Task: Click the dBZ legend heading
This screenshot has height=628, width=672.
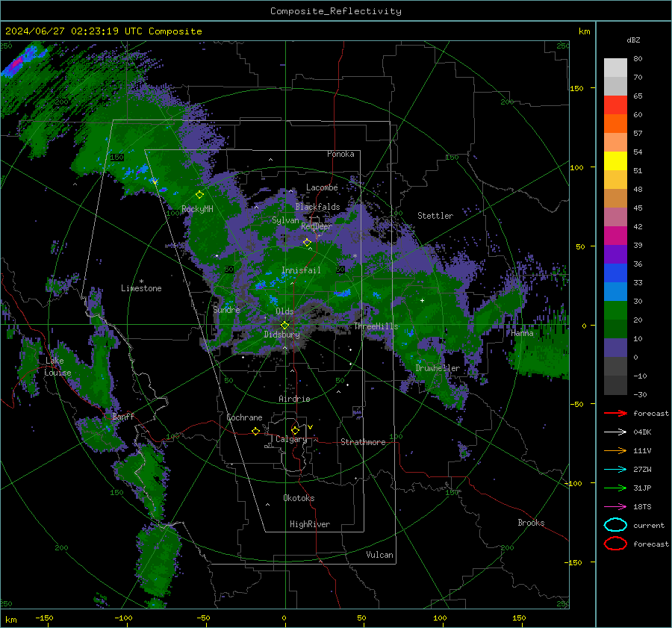Action: (x=633, y=40)
